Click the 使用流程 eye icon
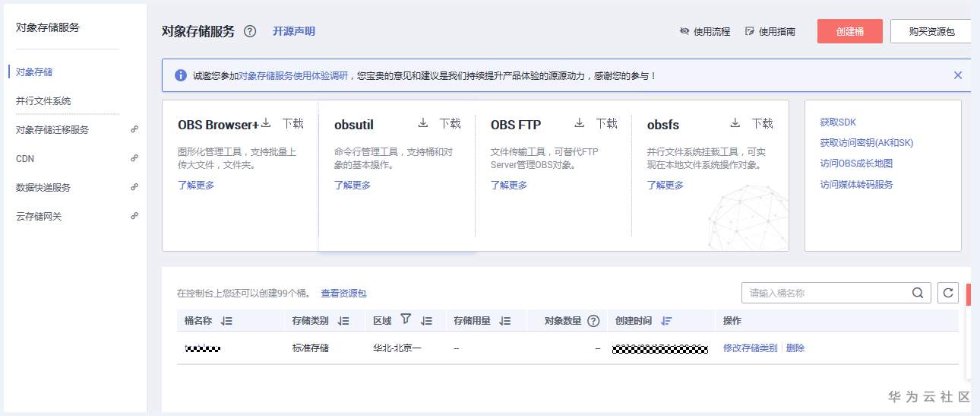This screenshot has width=980, height=416. [684, 31]
